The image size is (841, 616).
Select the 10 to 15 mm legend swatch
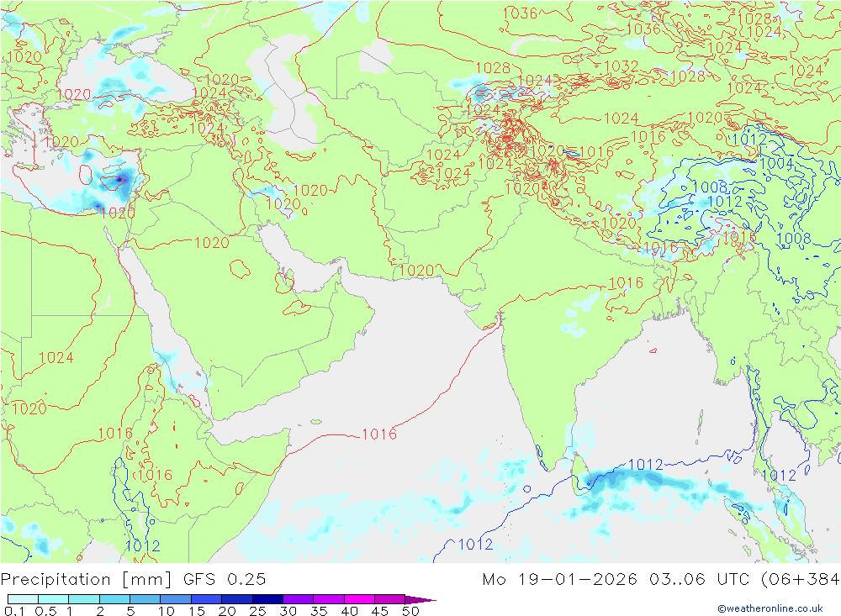(176, 599)
